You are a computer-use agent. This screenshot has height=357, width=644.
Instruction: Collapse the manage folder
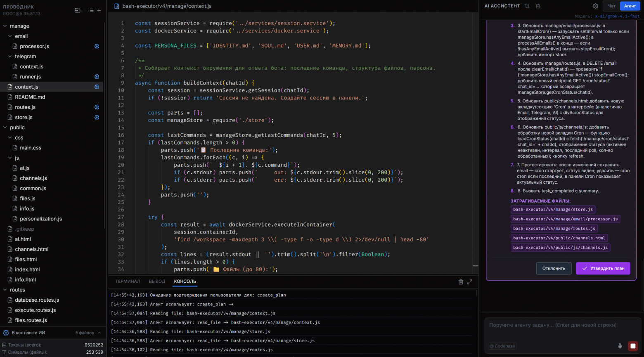[5, 26]
